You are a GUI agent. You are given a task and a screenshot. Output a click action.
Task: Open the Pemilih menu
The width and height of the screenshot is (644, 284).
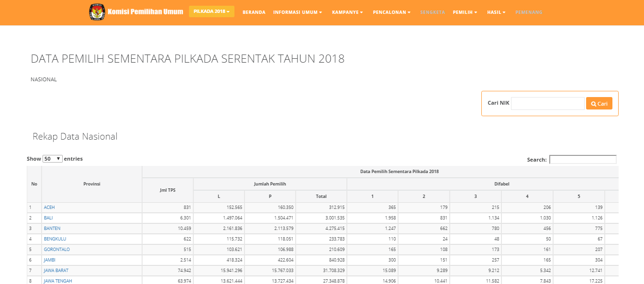click(465, 12)
